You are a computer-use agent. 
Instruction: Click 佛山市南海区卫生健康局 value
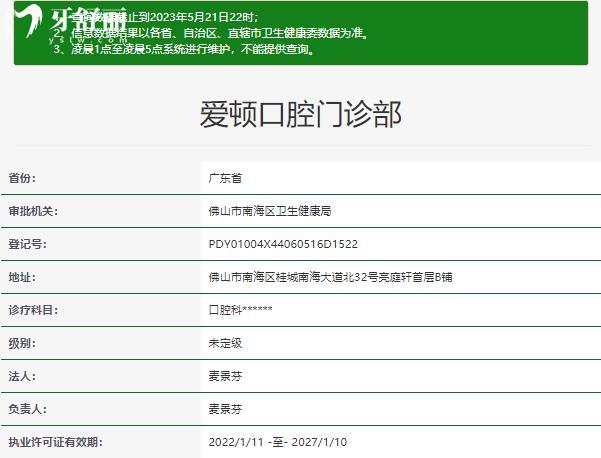point(270,211)
